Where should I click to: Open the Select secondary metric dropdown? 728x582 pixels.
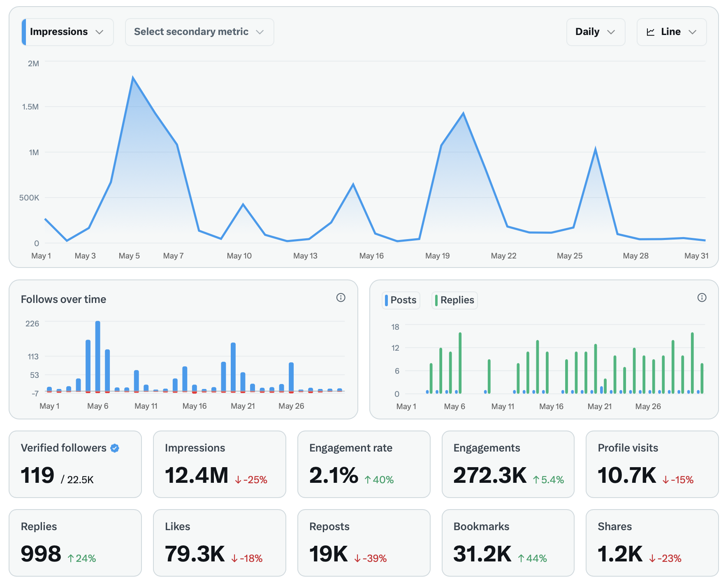pos(199,32)
